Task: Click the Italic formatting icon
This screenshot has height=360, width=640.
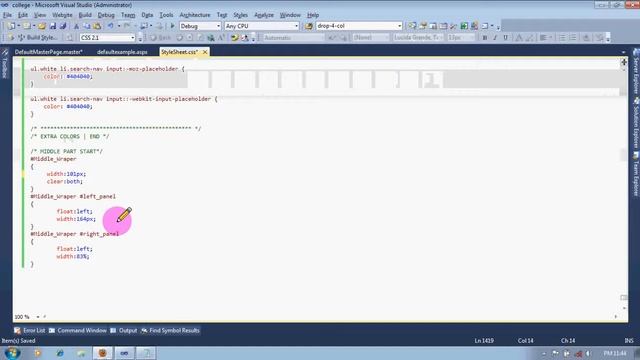Action: point(495,38)
